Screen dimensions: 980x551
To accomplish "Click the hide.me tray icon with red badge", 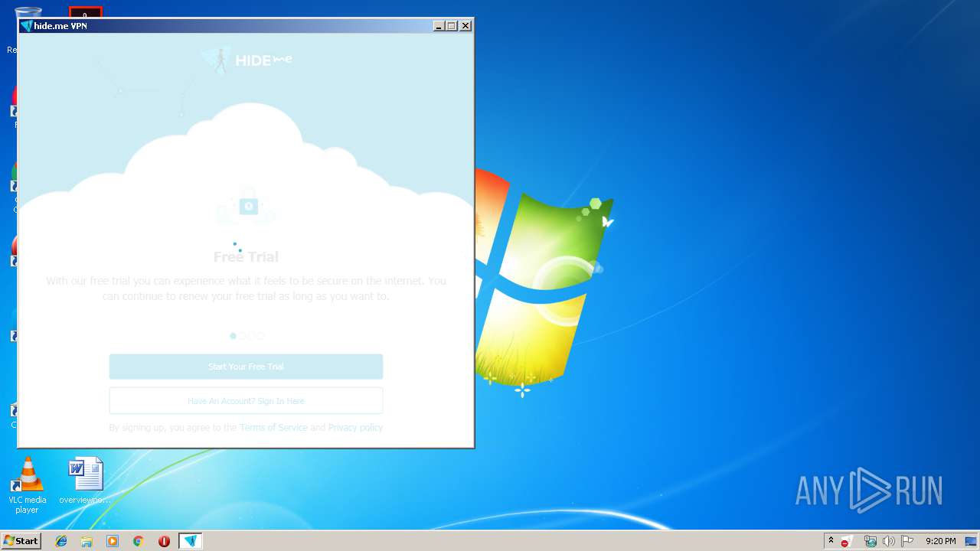I will [847, 541].
